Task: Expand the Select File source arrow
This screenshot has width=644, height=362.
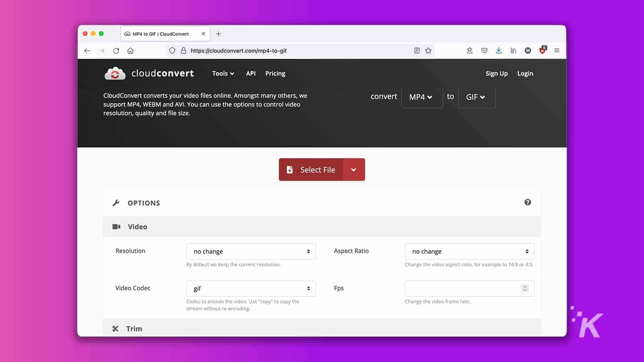Action: tap(354, 170)
